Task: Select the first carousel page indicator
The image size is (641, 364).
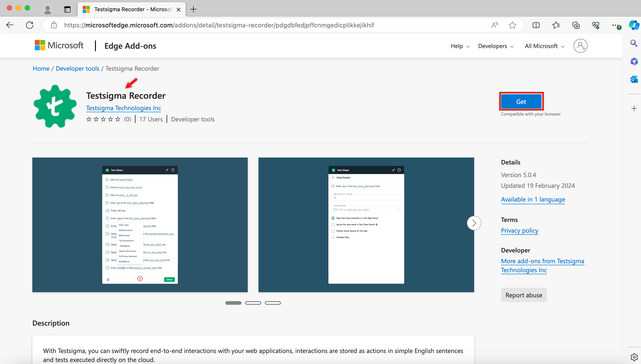Action: click(x=233, y=303)
